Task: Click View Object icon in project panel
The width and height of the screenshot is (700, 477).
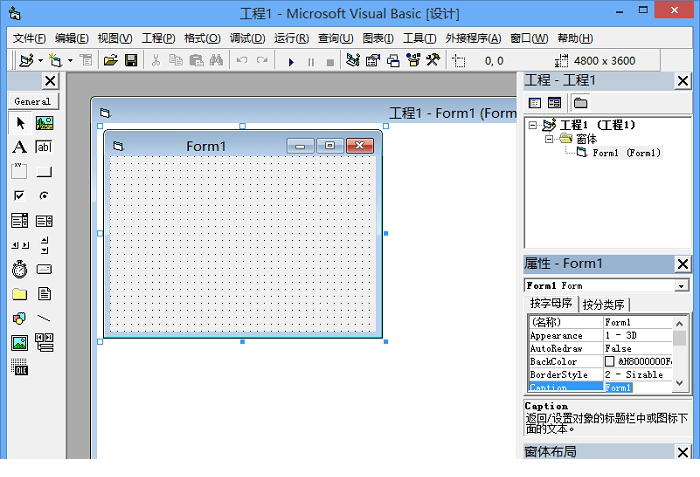Action: coord(554,103)
